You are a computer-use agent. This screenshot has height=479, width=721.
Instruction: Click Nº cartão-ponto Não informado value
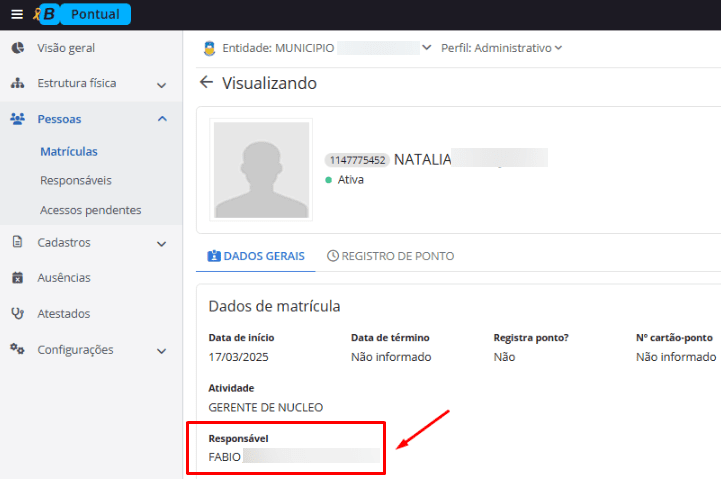[676, 357]
